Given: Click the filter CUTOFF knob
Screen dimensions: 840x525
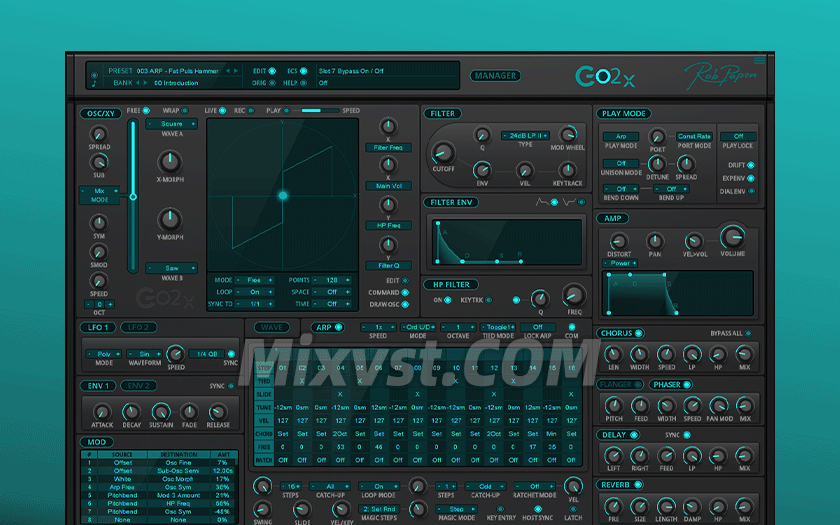Looking at the screenshot, I should (443, 153).
